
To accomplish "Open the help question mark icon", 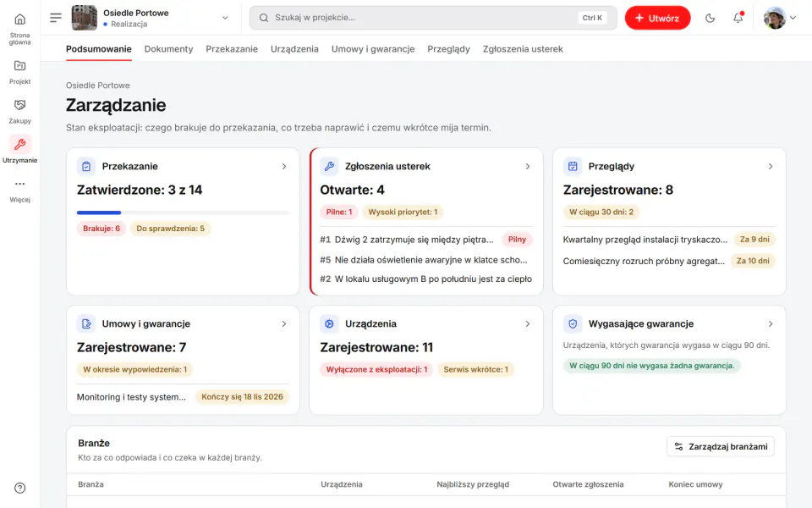I will coord(19,488).
